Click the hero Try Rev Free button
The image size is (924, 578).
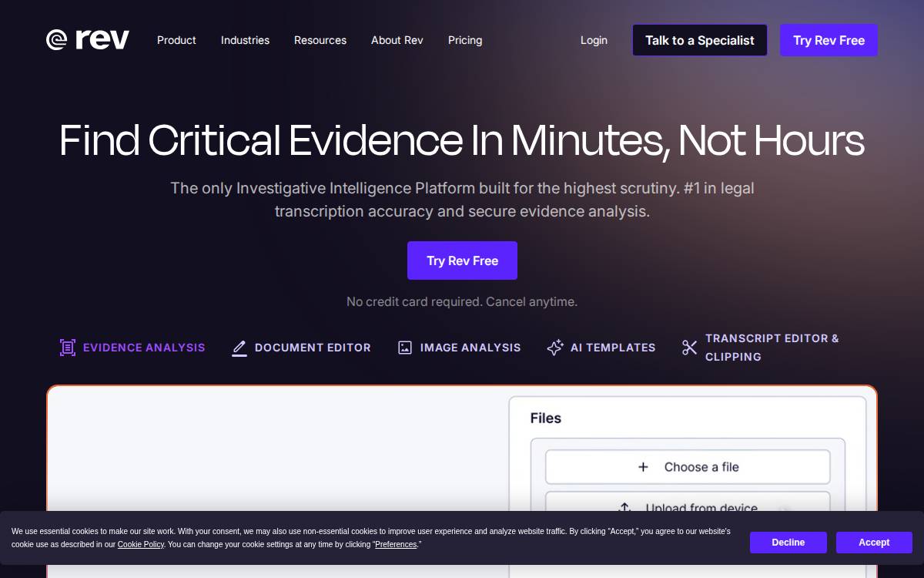[462, 260]
